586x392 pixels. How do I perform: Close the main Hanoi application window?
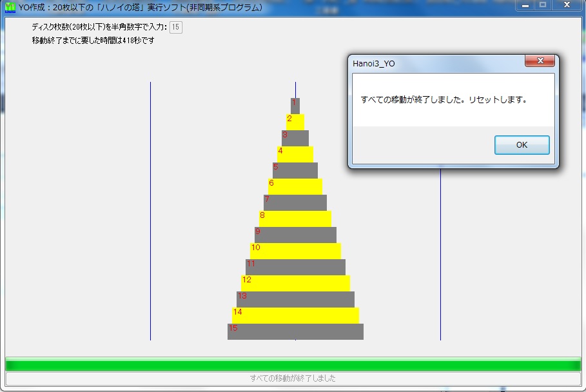(x=567, y=6)
